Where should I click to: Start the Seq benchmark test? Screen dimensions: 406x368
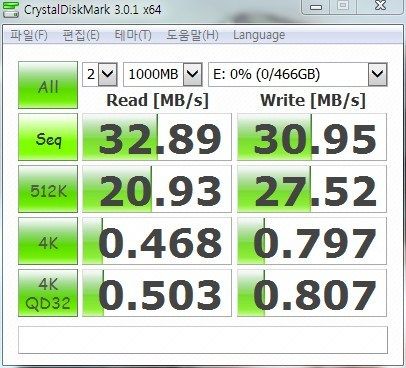pos(48,137)
